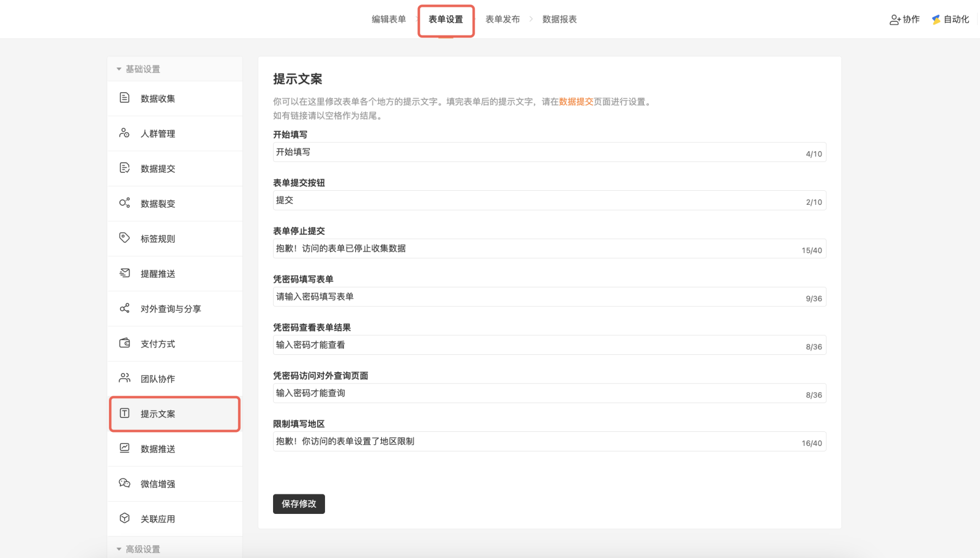980x558 pixels.
Task: Follow the orange 数据提交 link
Action: (x=576, y=102)
